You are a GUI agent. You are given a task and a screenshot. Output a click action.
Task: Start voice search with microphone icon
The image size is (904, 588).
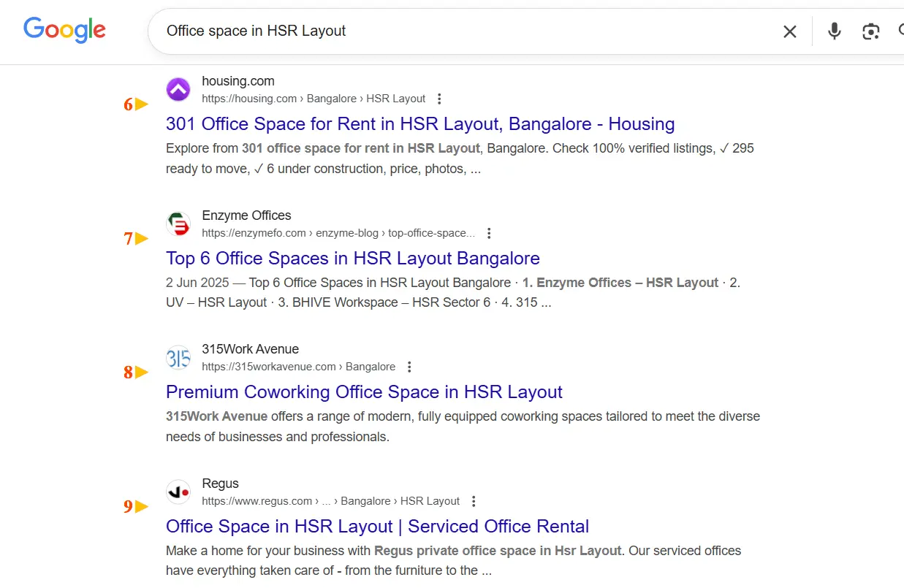click(x=834, y=31)
